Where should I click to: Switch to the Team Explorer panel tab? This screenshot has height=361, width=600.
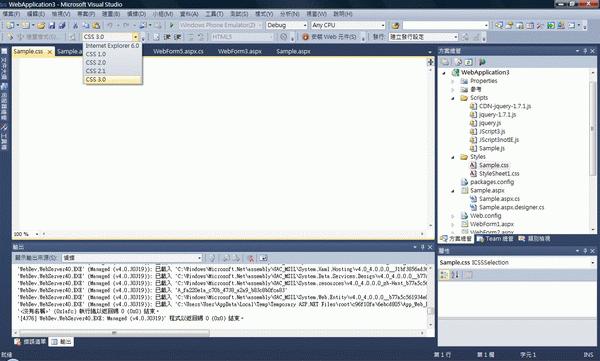tap(495, 239)
